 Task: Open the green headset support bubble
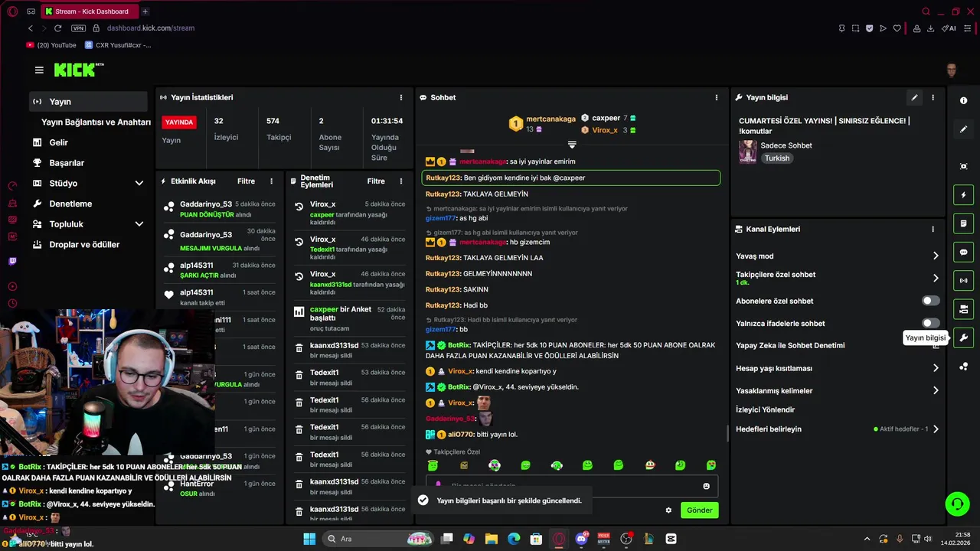click(957, 504)
